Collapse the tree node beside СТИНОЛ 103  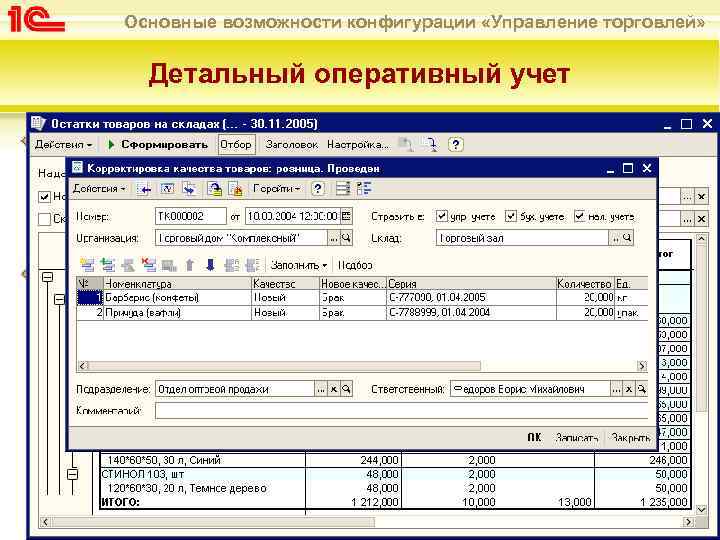(x=73, y=474)
